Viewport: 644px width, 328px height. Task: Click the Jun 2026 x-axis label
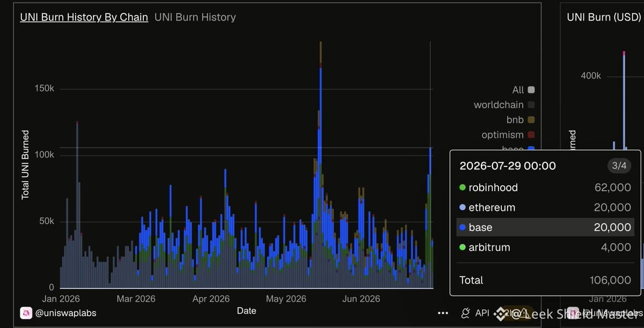[361, 299]
